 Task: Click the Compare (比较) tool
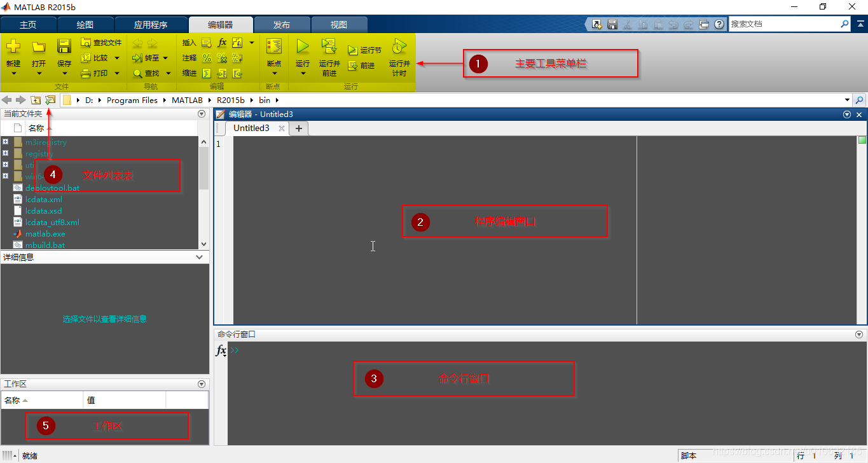coord(95,58)
